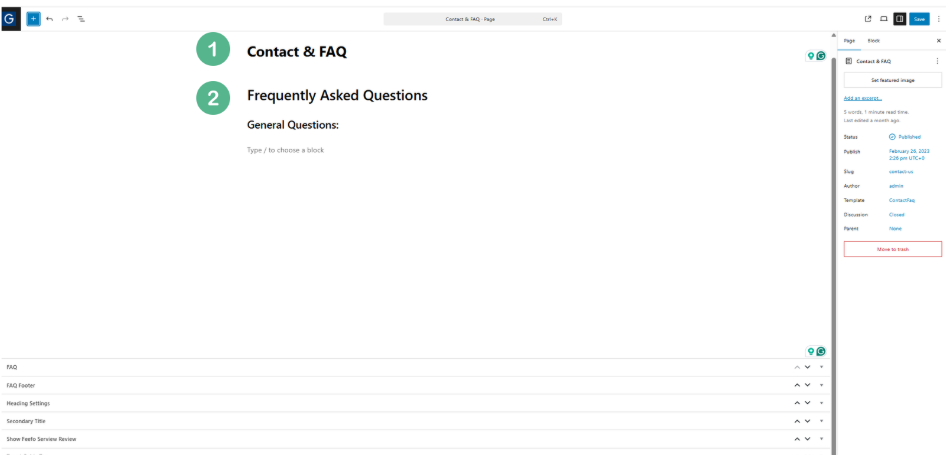
Task: Open the block inserter plus button
Action: click(33, 19)
